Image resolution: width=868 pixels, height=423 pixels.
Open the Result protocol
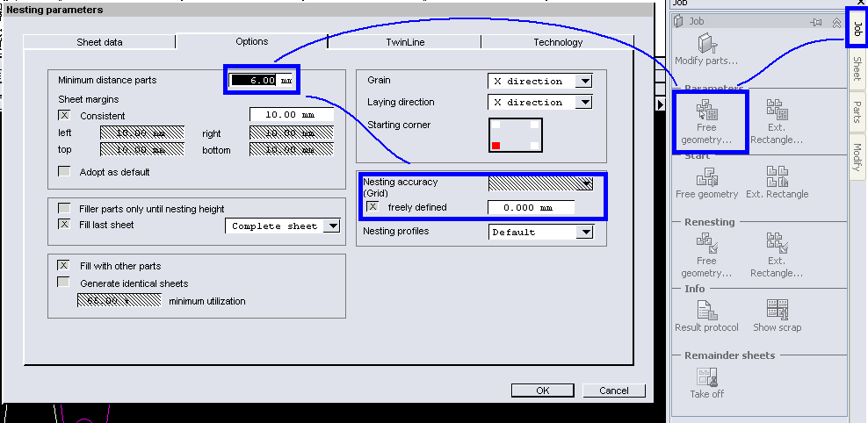point(706,315)
